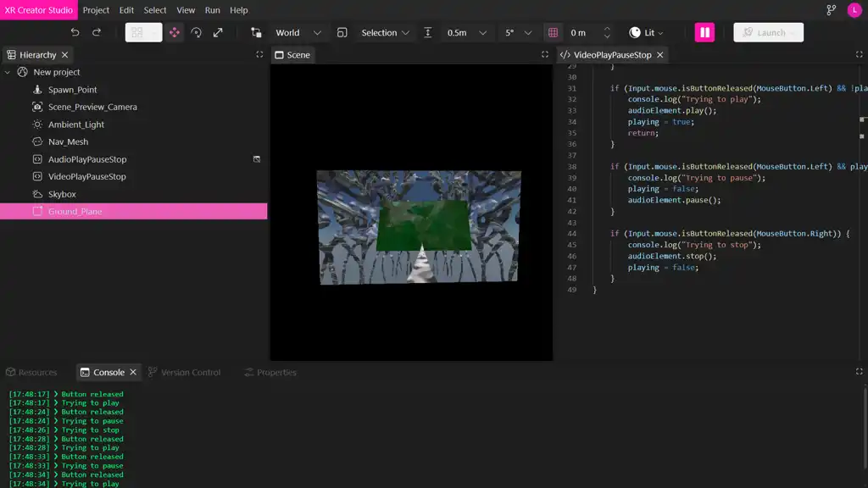Click the undo arrow icon
The width and height of the screenshot is (868, 488).
point(75,33)
